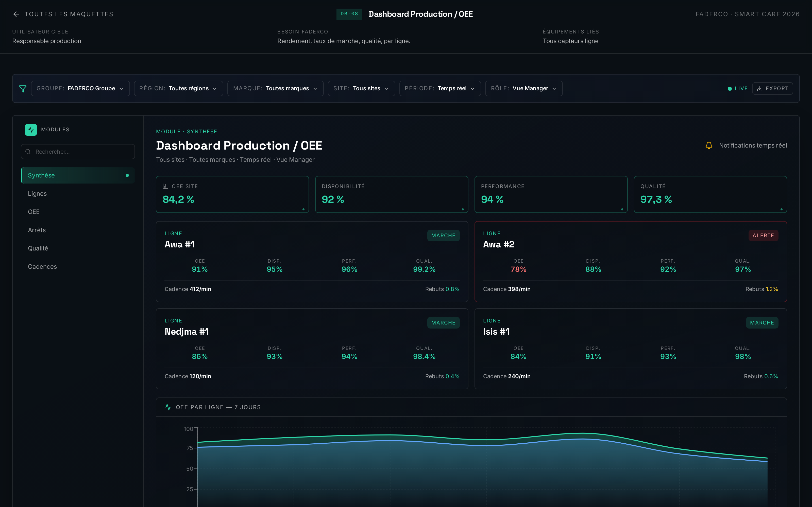Click the pulse icon beside OEE par ligne
Viewport: 812px width, 507px height.
(x=168, y=407)
